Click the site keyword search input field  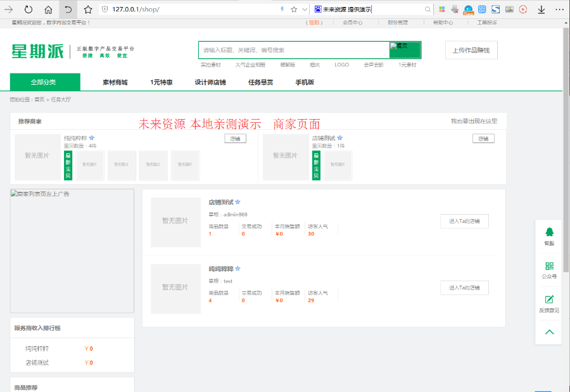coord(294,50)
